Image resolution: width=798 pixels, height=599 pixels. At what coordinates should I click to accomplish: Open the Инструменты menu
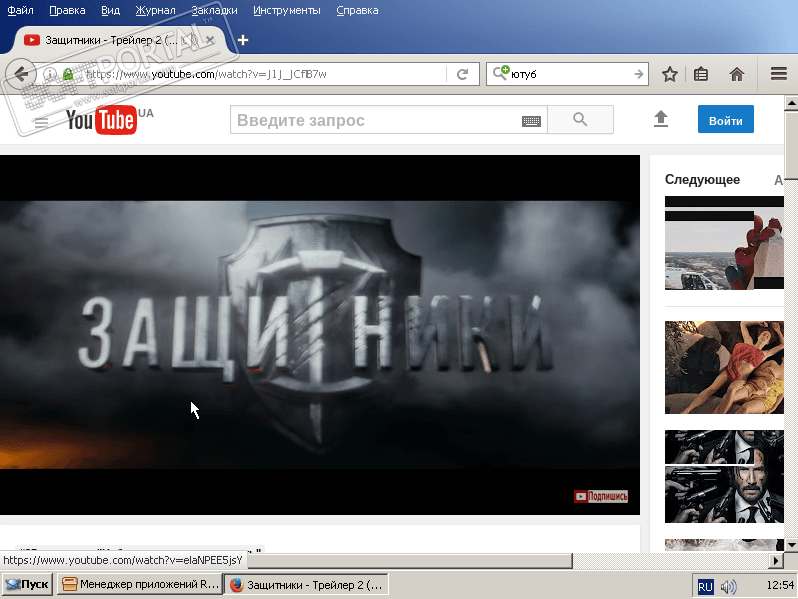287,10
